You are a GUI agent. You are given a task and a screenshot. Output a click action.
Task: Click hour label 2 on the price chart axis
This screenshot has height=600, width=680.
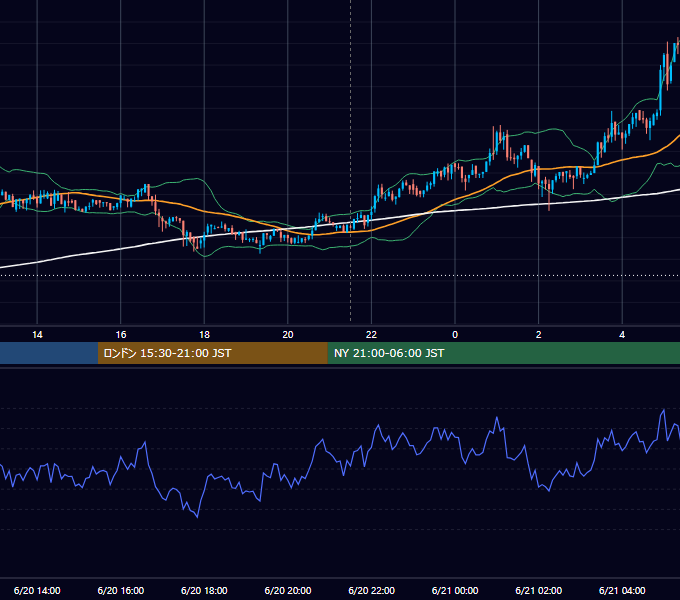coord(539,335)
